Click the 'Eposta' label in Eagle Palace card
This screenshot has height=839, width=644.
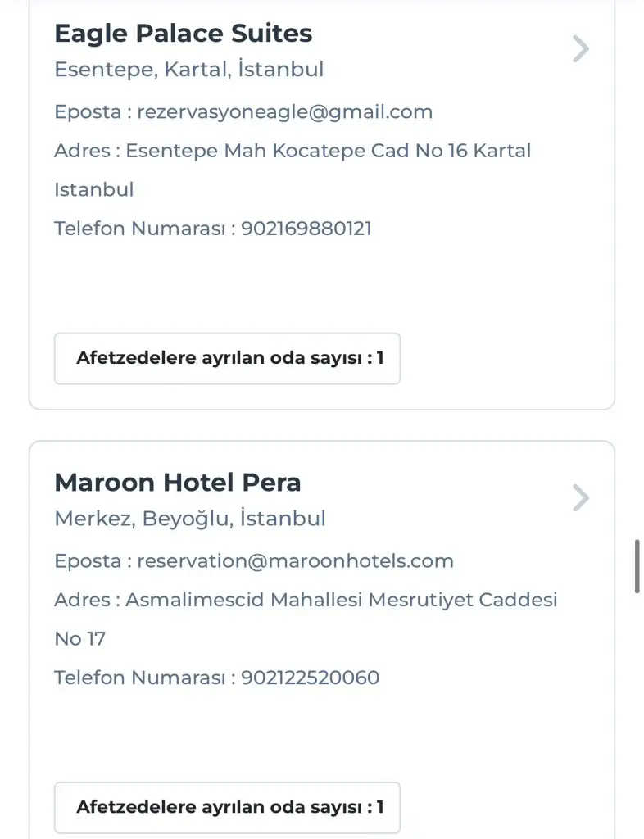tap(88, 112)
